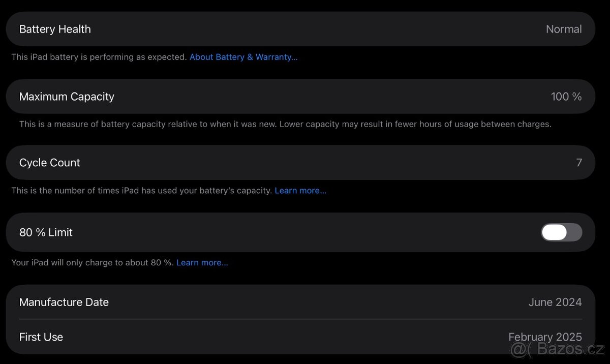Open the About Battery & Warranty link

click(243, 57)
